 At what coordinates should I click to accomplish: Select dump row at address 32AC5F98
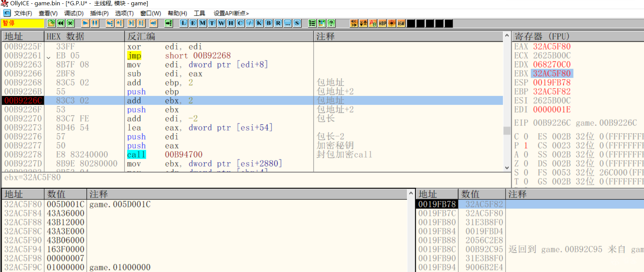click(205, 258)
